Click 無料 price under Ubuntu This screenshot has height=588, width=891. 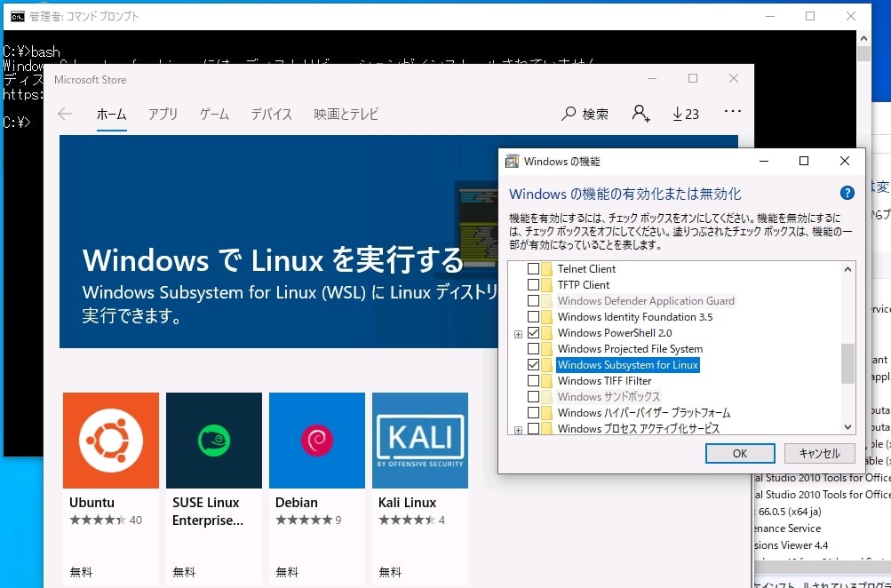(x=81, y=571)
